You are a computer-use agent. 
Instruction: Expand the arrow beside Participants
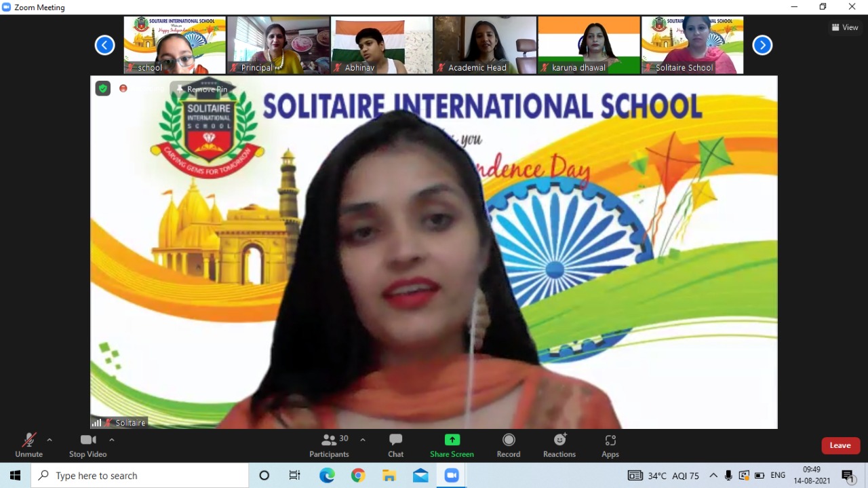pos(363,440)
